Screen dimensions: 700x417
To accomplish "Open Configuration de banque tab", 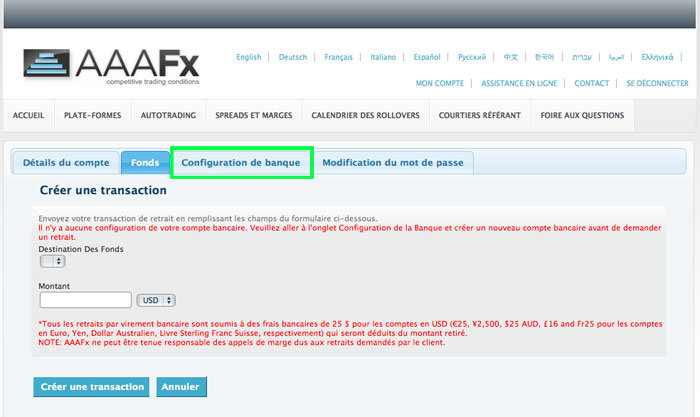I will click(x=241, y=162).
